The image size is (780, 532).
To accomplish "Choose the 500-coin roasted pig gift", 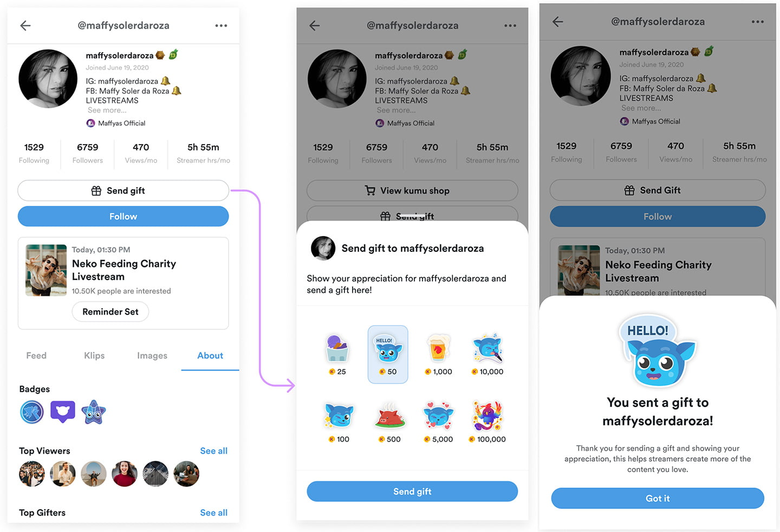I will 389,422.
